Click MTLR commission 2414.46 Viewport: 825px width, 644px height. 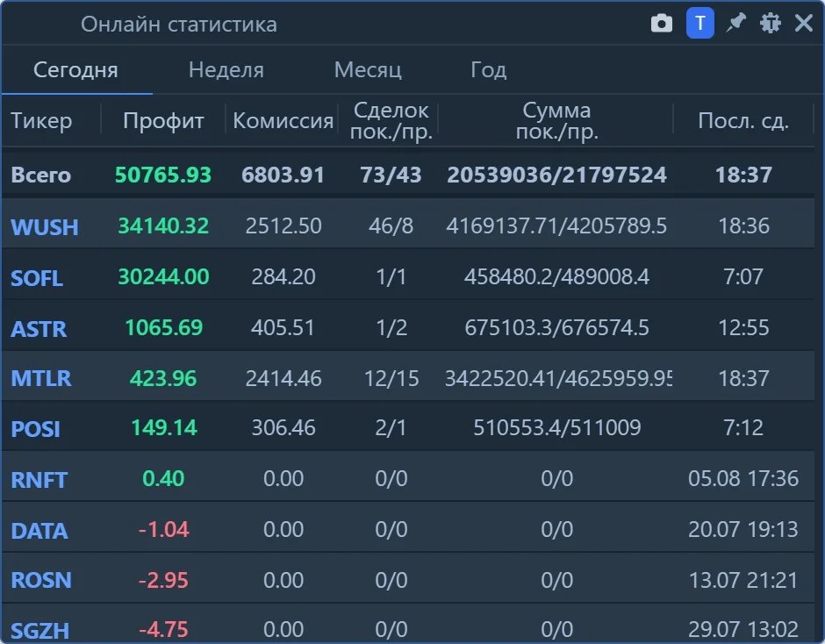coord(283,378)
